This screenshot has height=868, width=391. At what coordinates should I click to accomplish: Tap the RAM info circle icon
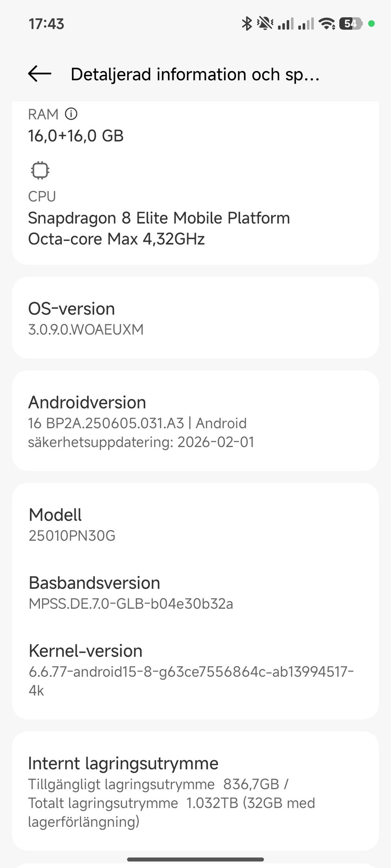point(71,114)
